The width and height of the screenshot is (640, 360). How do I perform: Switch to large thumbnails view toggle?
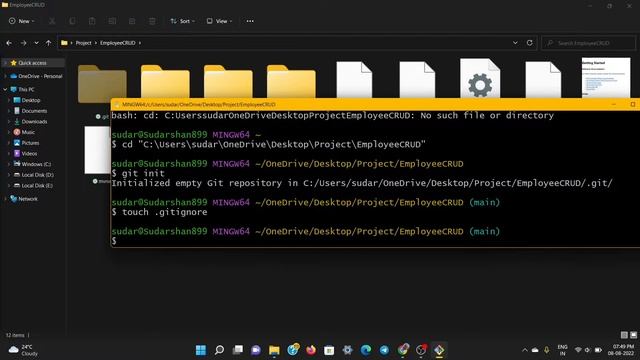(633, 335)
